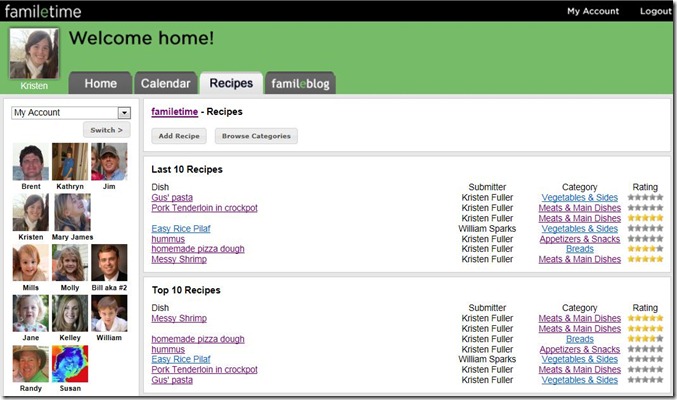677x400 pixels.
Task: Go to the familEblog tab
Action: pos(301,84)
